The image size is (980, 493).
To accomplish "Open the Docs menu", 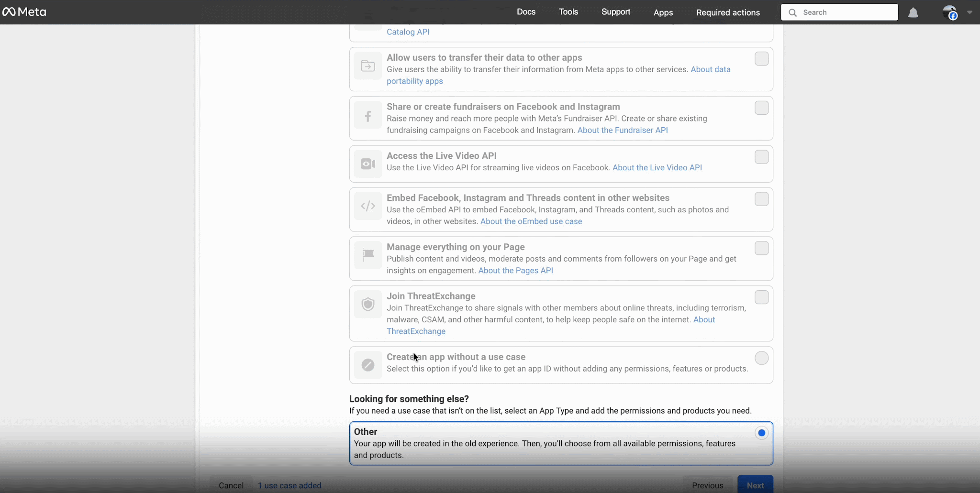I will [526, 12].
